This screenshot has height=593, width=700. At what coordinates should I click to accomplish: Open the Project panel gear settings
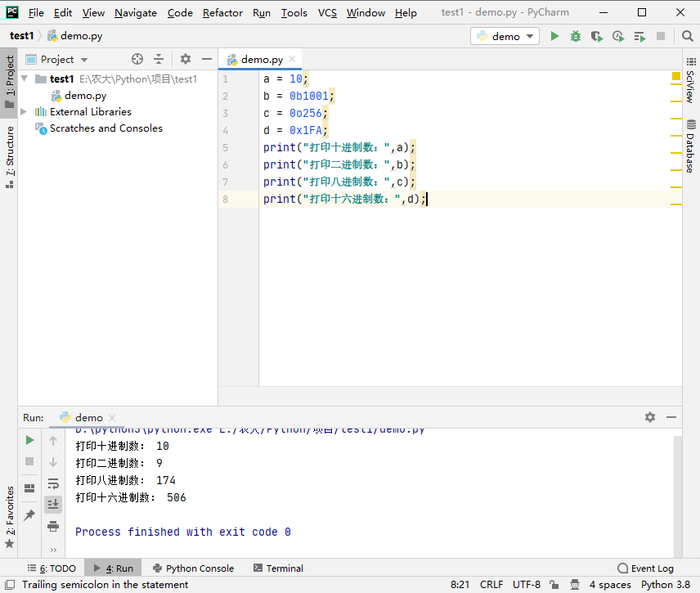coord(186,59)
